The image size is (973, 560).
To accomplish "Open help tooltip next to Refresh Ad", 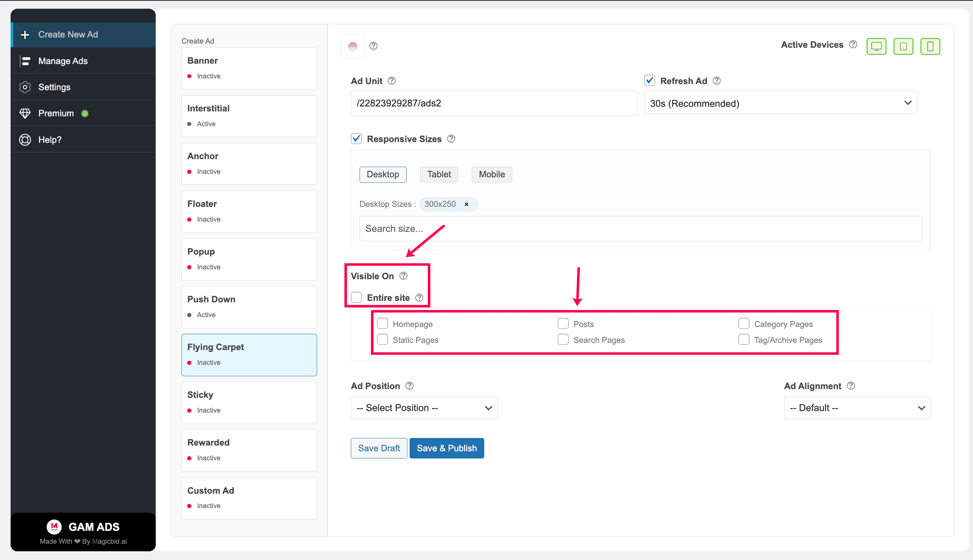I will coord(716,81).
